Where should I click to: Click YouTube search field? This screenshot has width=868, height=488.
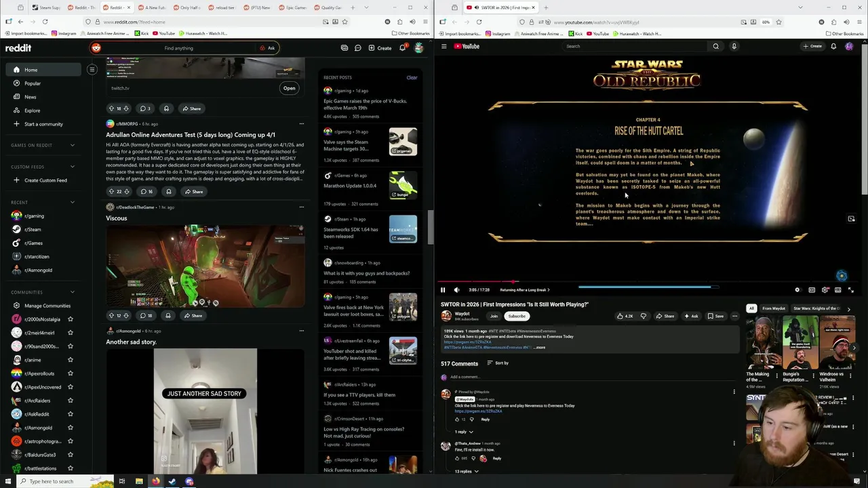pyautogui.click(x=636, y=46)
